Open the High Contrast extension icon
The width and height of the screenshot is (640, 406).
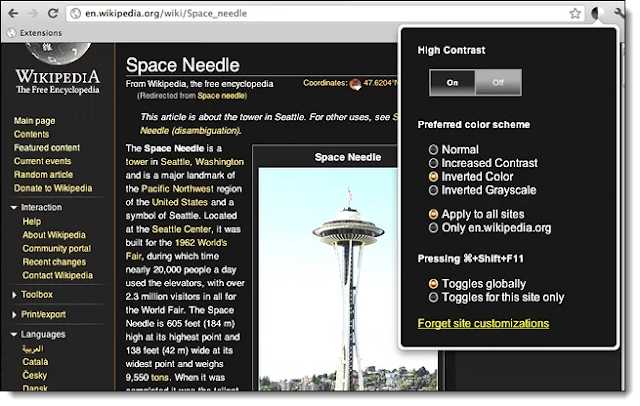tap(597, 13)
